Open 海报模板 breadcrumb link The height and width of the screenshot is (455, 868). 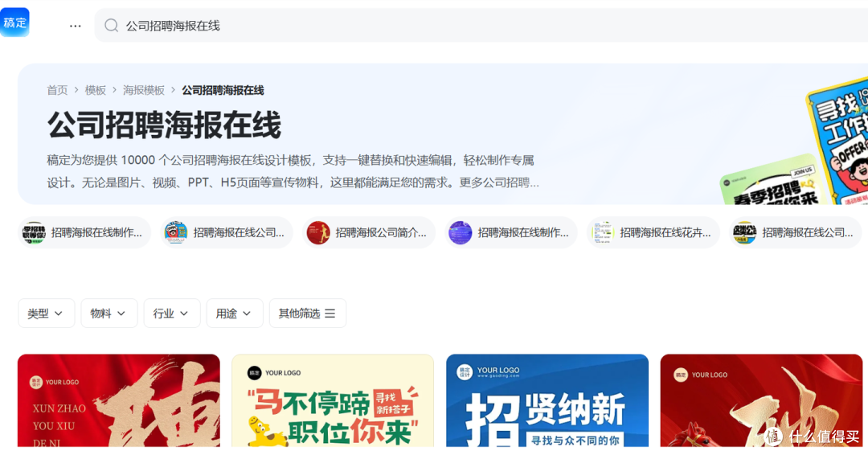[x=144, y=90]
